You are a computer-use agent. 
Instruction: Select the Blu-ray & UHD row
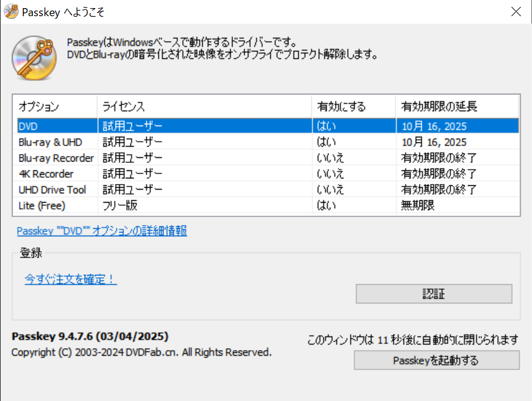coord(268,142)
